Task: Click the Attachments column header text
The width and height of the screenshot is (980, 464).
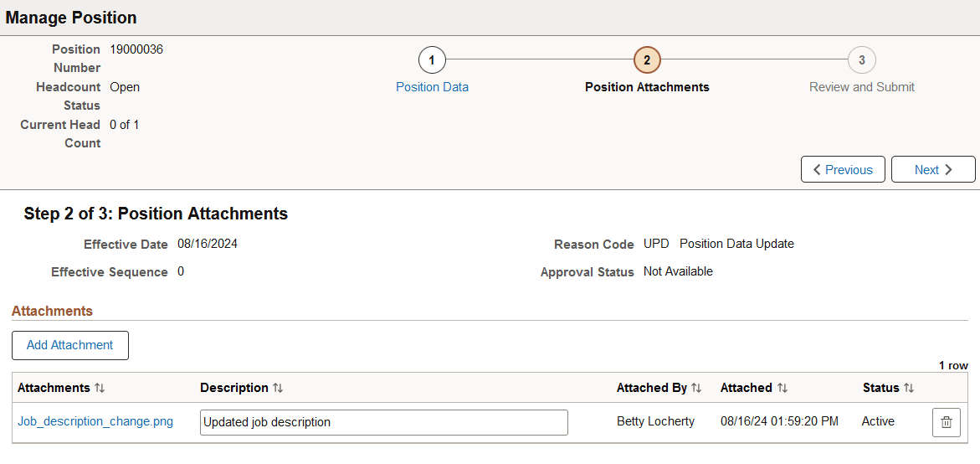Action: tap(54, 388)
